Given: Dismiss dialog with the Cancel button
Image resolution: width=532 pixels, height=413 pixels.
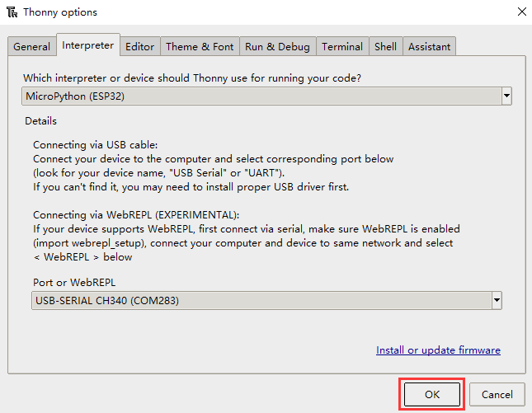Looking at the screenshot, I should click(497, 394).
